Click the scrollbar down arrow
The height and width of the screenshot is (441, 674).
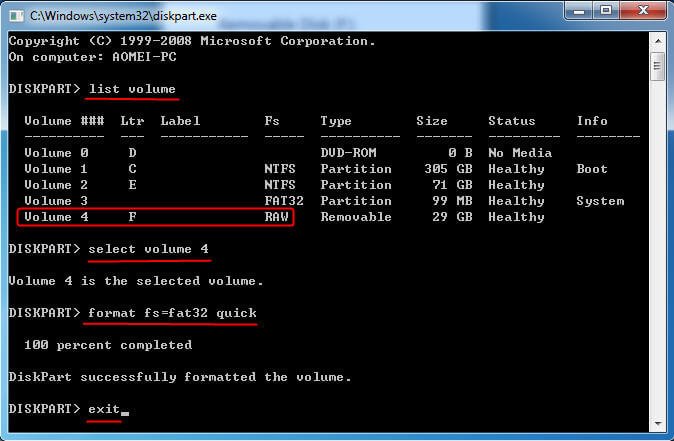tap(657, 419)
